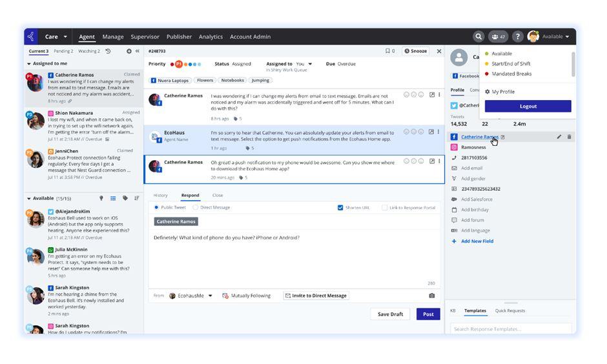Click the help question mark icon

tap(517, 37)
